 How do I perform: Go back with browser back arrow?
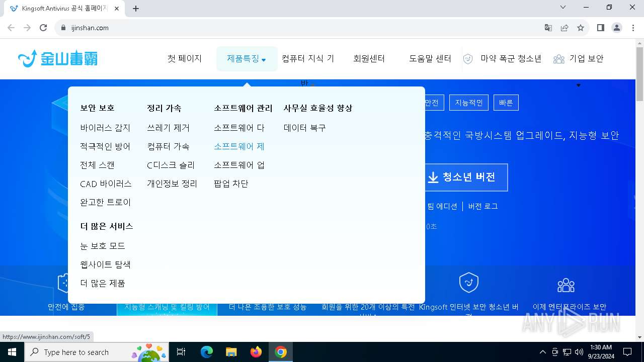pos(11,28)
